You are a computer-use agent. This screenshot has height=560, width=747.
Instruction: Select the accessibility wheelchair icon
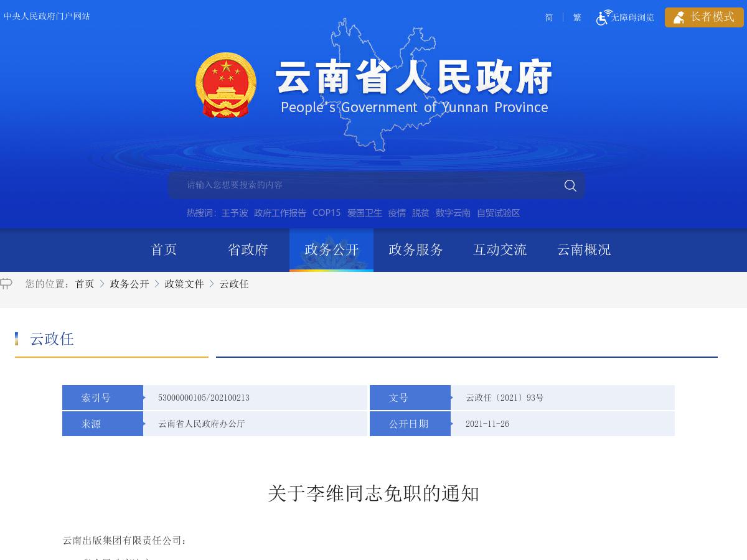603,17
